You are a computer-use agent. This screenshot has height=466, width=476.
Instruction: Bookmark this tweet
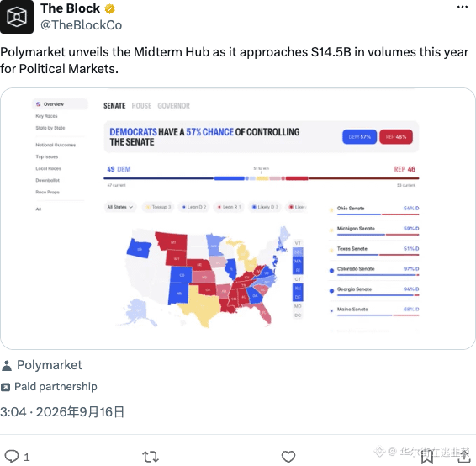point(426,458)
